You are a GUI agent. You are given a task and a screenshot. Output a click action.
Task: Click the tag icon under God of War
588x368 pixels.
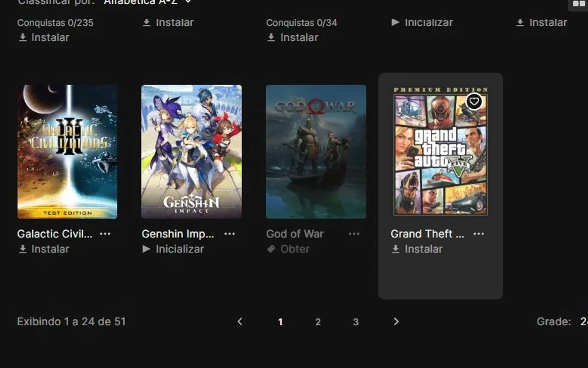coord(271,249)
